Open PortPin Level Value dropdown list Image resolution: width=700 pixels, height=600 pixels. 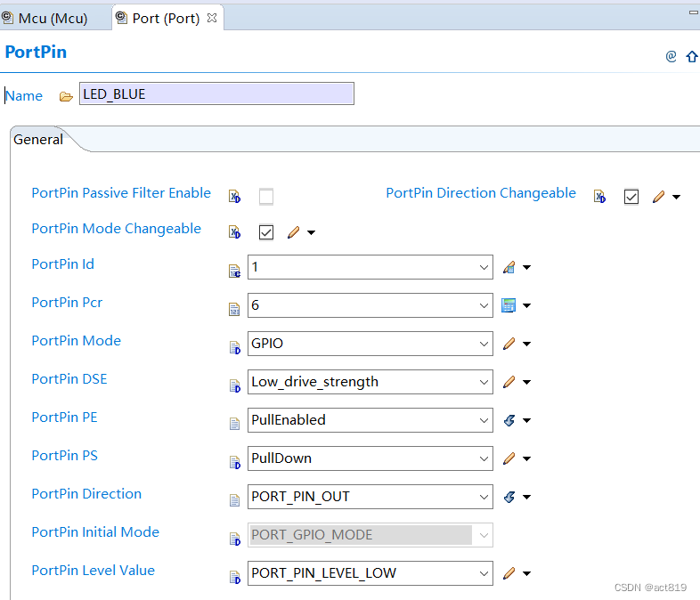[x=370, y=573]
